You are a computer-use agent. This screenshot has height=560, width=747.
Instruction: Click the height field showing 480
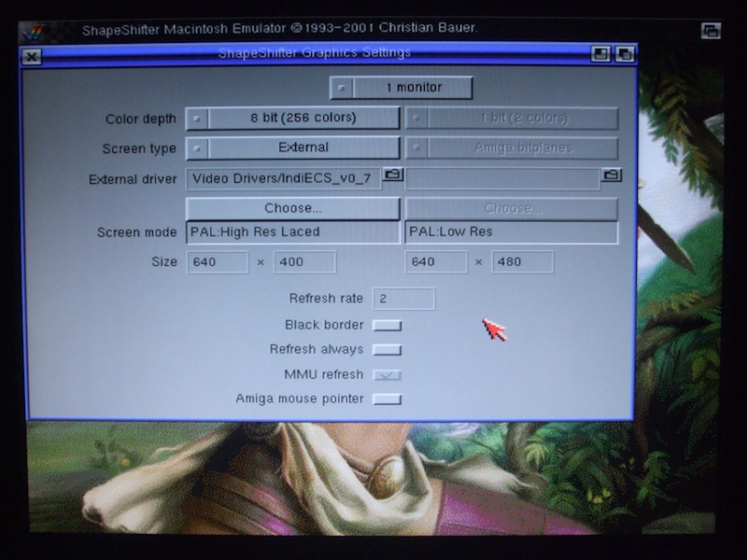click(522, 262)
